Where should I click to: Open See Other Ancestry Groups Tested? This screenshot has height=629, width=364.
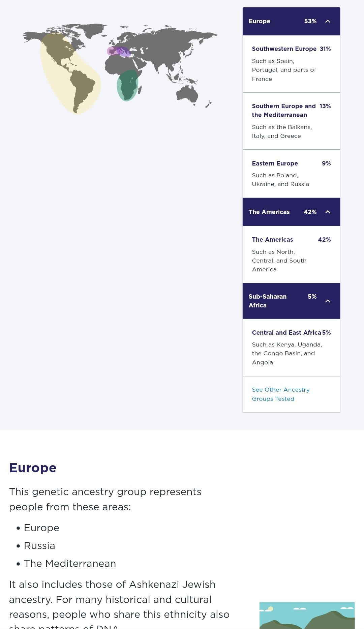coord(280,394)
